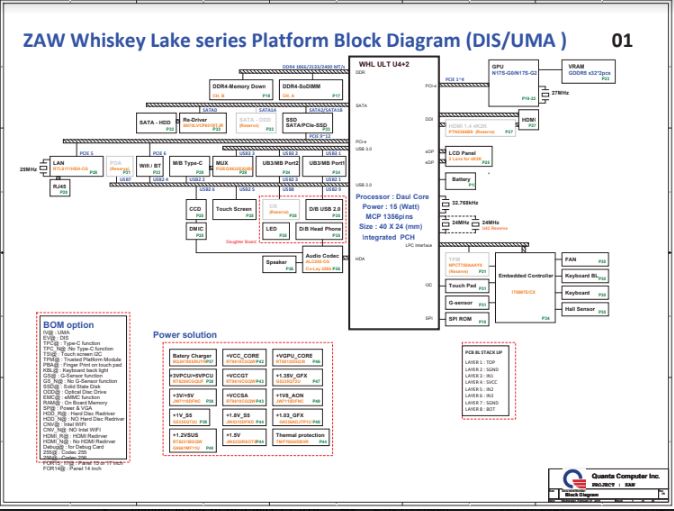Click the 'Integrated PCH' label
Screen dimensions: 674x511
[389, 237]
